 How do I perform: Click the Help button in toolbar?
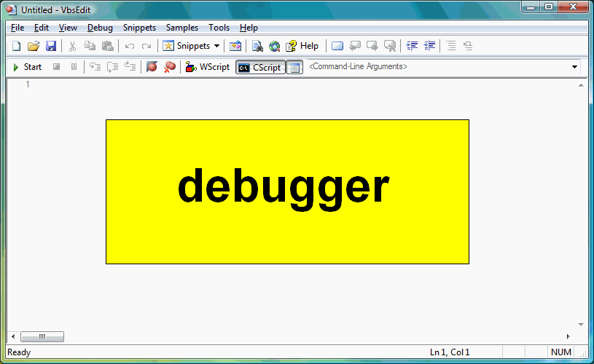click(302, 46)
